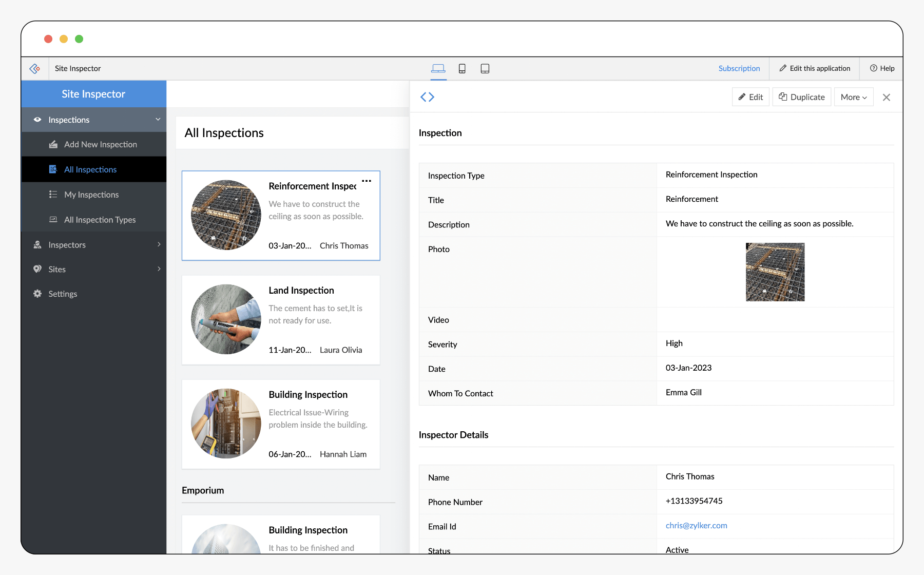The image size is (924, 575).
Task: Open the chris@zylker.com email link
Action: (696, 525)
